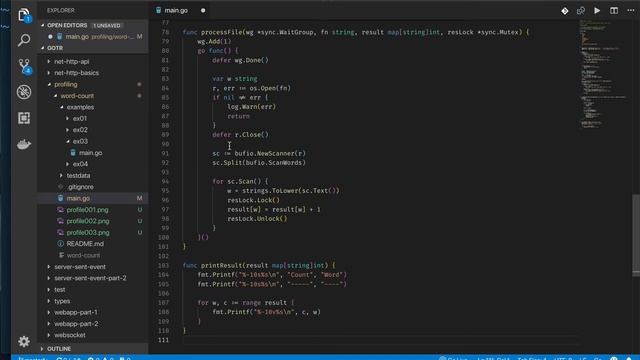Expand the types folder
The image size is (640, 360).
pyautogui.click(x=62, y=301)
